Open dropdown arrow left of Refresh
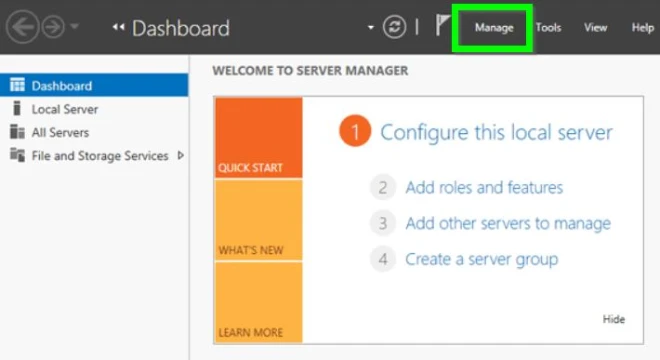The width and height of the screenshot is (660, 360). point(370,28)
